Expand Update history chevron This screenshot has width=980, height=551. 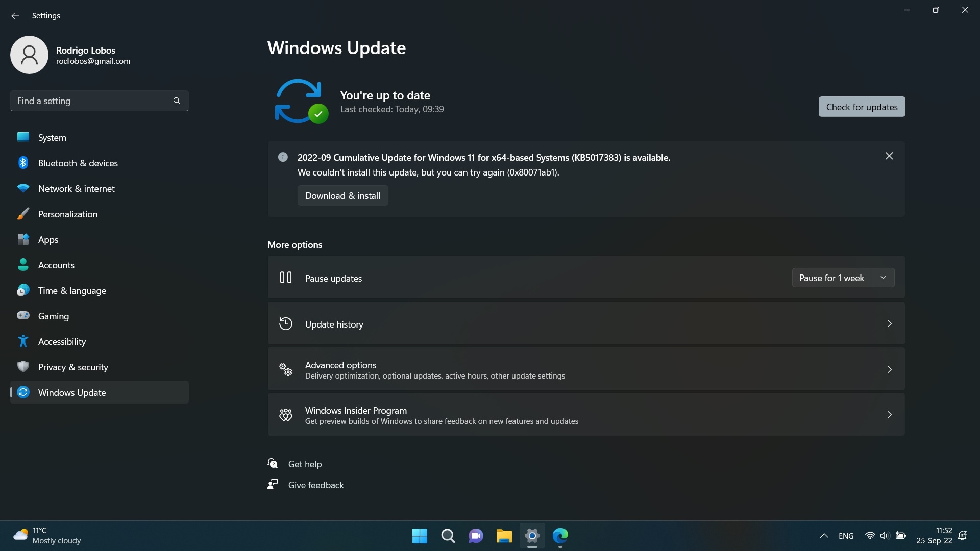[889, 323]
